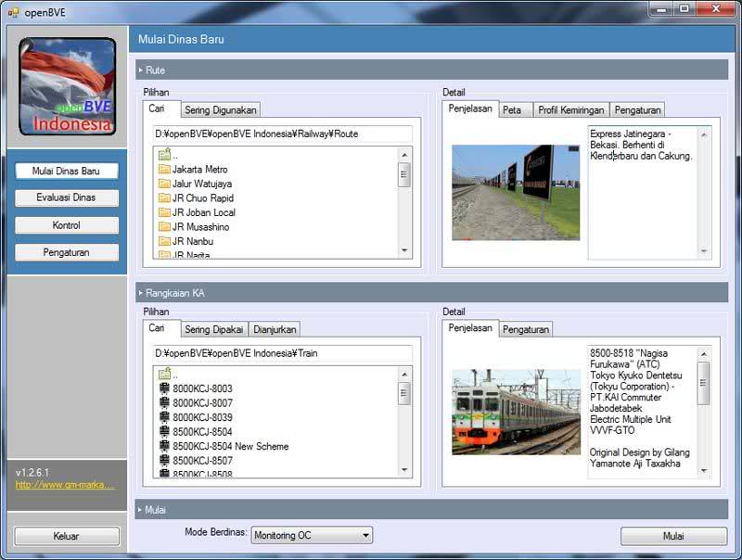
Task: Open the gm-marka website link
Action: 64,484
